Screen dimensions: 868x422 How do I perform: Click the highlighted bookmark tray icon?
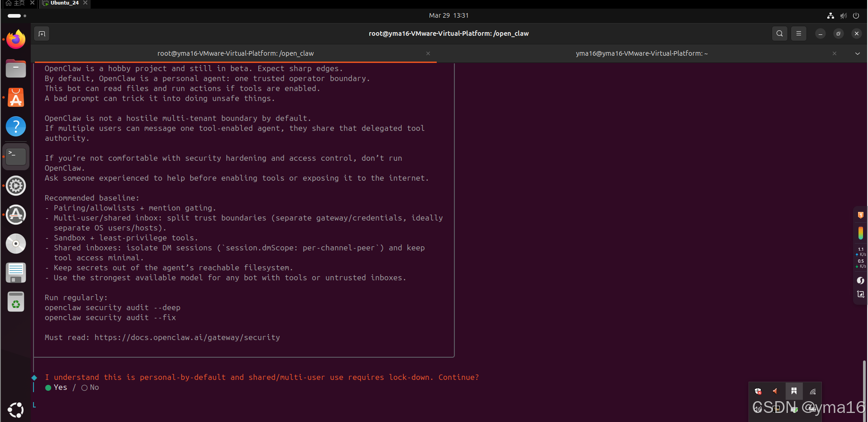tap(794, 391)
